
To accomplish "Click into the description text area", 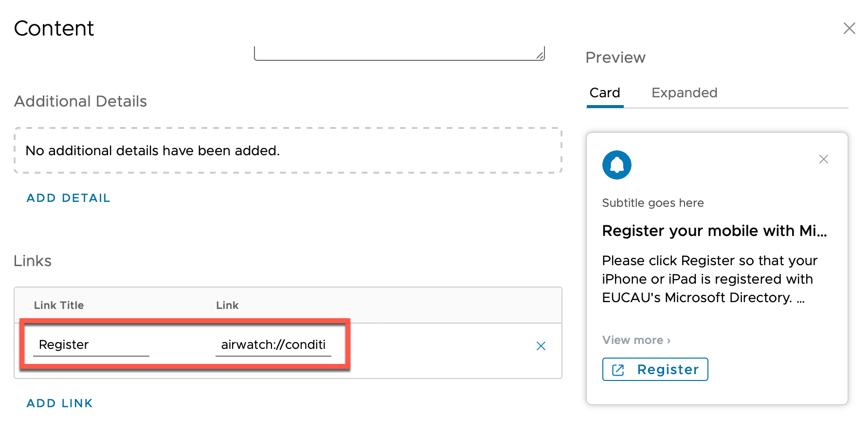I will 399,53.
